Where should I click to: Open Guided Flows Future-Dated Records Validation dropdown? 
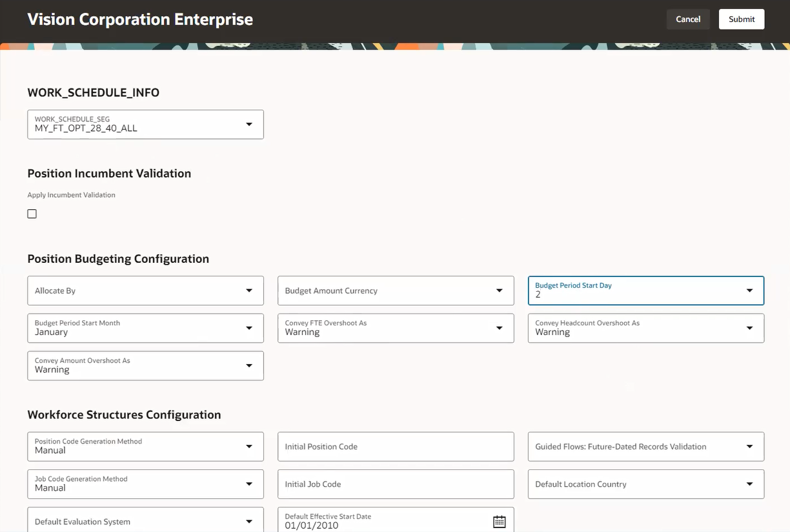pyautogui.click(x=749, y=447)
